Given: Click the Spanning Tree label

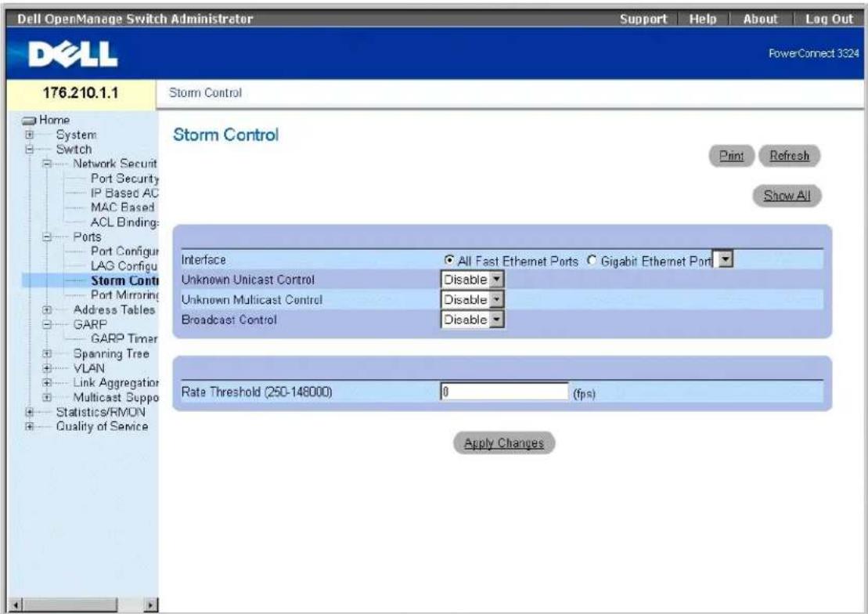Looking at the screenshot, I should [111, 353].
